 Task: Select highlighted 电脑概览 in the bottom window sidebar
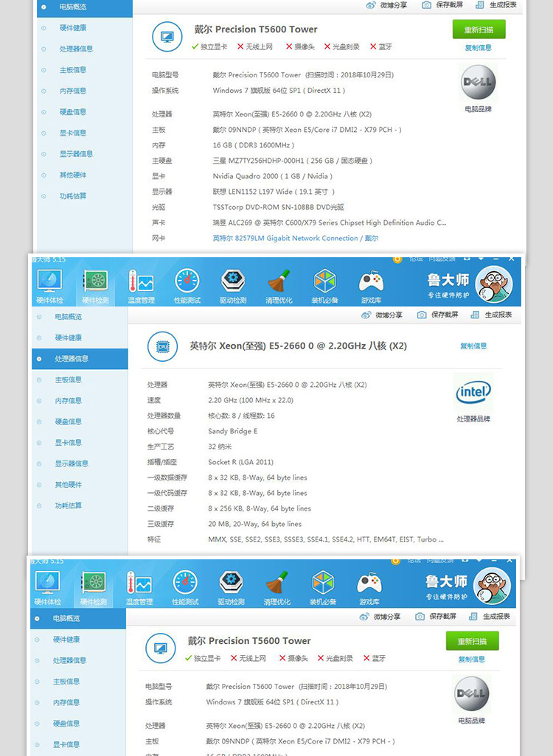pos(77,619)
